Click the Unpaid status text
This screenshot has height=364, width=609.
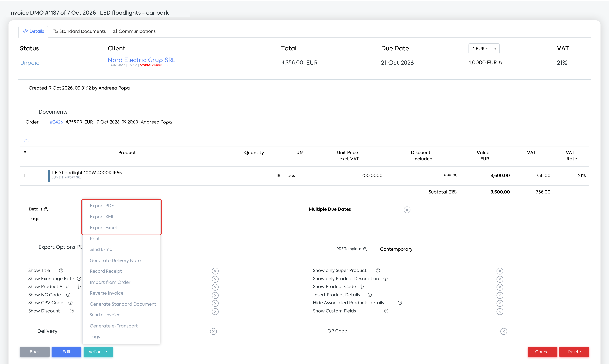click(30, 63)
